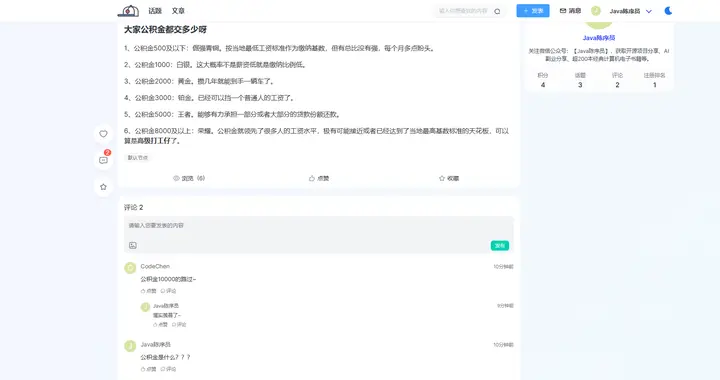This screenshot has height=380, width=720.
Task: Like the nested reply via 点赞
Action: (x=160, y=324)
